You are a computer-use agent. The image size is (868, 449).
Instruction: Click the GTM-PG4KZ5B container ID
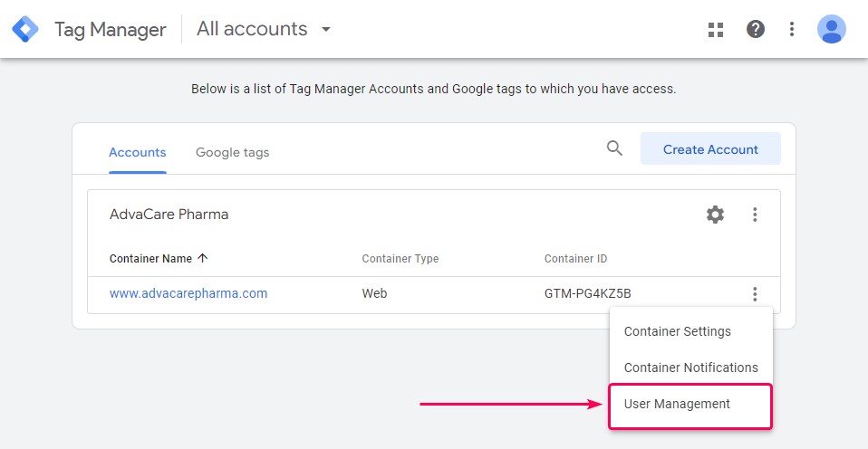tap(587, 293)
